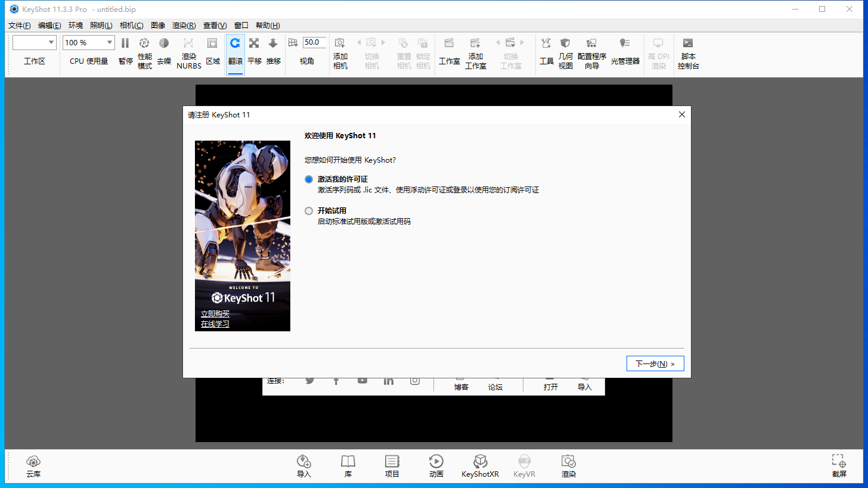Toggle Performance Mode (性能模式) icon
The image size is (868, 488).
tap(144, 43)
